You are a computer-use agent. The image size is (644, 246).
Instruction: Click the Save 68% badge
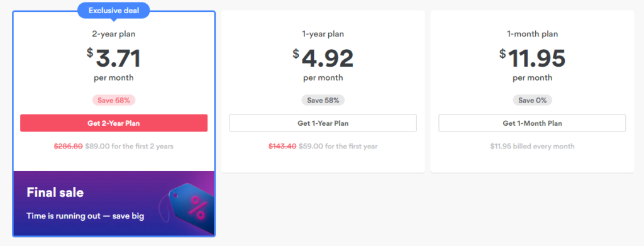(114, 100)
